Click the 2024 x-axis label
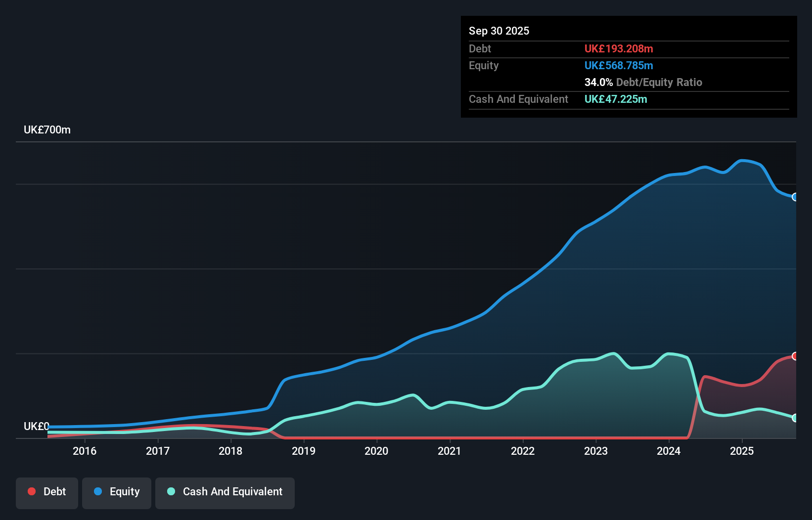Viewport: 812px width, 520px height. point(669,451)
